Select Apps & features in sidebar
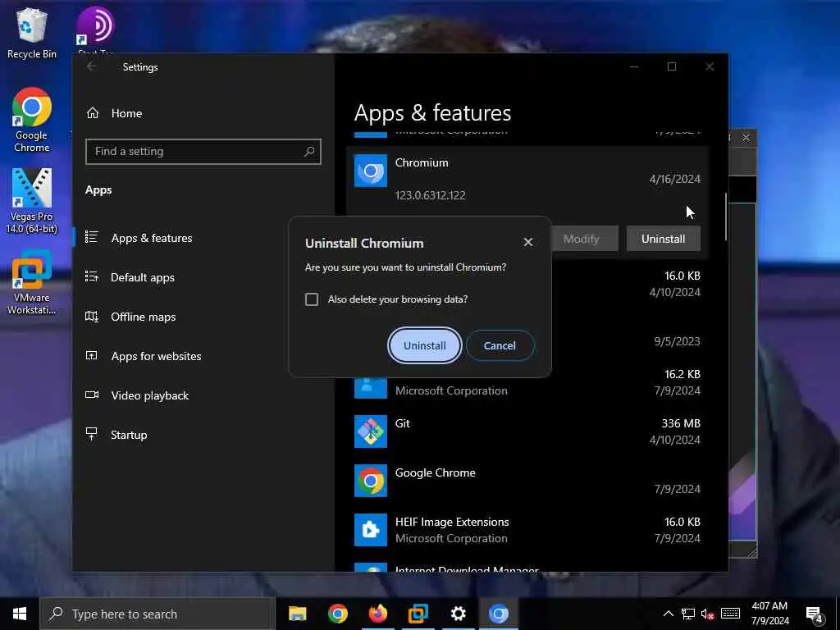The image size is (840, 630). (152, 238)
